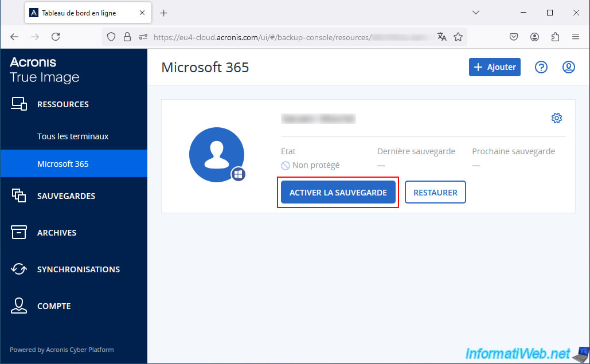Viewport: 590px width, 364px height.
Task: Select the Tableau de bord en ligne tab
Action: click(88, 13)
